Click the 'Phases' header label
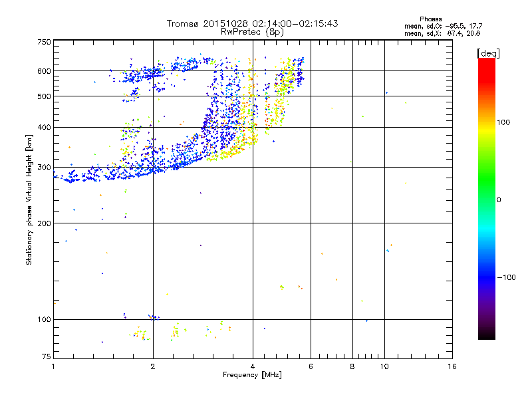The width and height of the screenshot is (532, 399). coord(430,19)
